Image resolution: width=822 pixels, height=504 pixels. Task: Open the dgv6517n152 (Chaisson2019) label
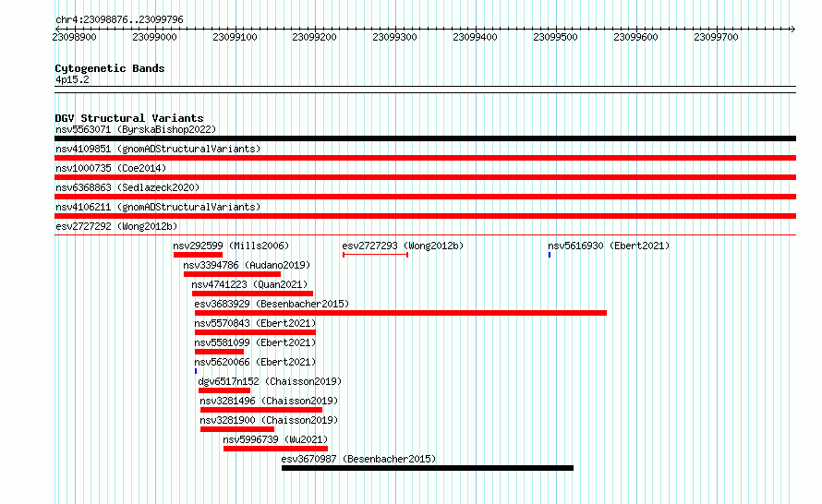click(x=270, y=381)
